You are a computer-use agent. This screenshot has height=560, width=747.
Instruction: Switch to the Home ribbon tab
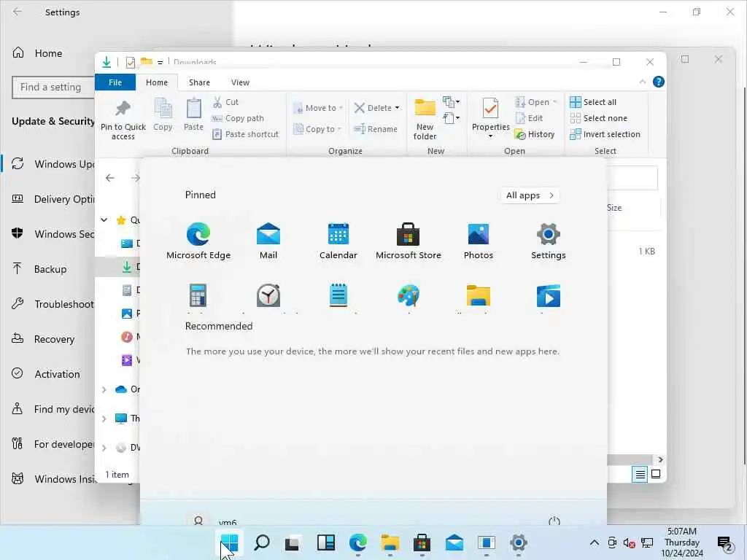coord(157,82)
